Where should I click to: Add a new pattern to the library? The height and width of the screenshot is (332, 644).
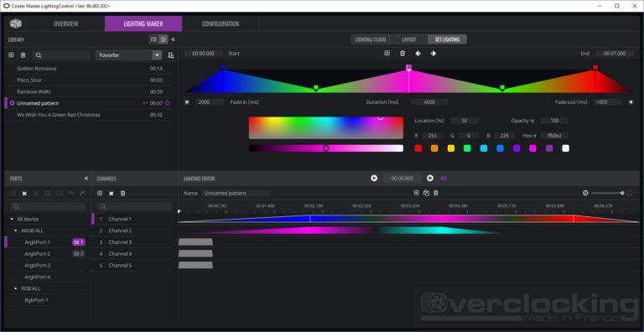[11, 55]
